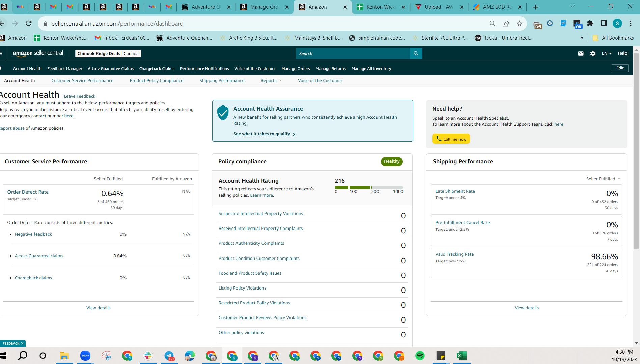Open Windows taskbar search magnifier
This screenshot has width=640, height=364.
(23, 356)
